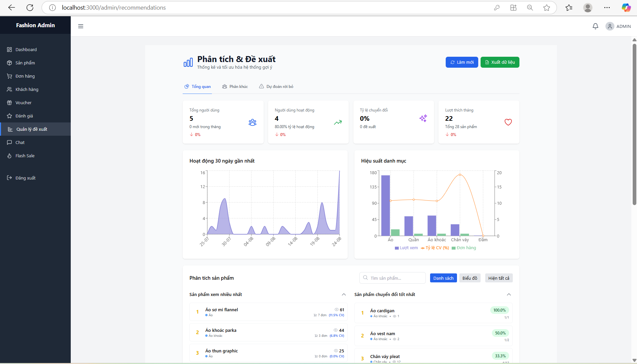Image resolution: width=637 pixels, height=364 pixels.
Task: Go back to previous browser page
Action: [x=12, y=8]
